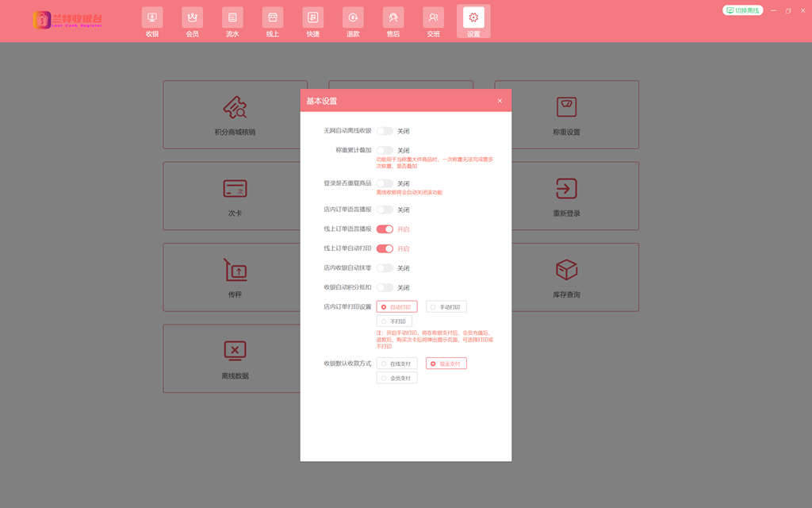Open the 收银 cashier icon in top bar

tap(152, 21)
